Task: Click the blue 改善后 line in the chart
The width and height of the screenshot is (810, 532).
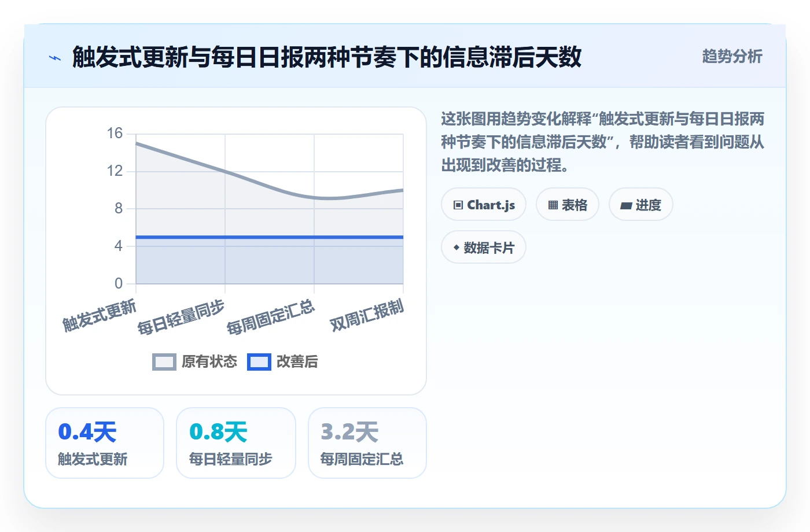Action: [x=270, y=237]
